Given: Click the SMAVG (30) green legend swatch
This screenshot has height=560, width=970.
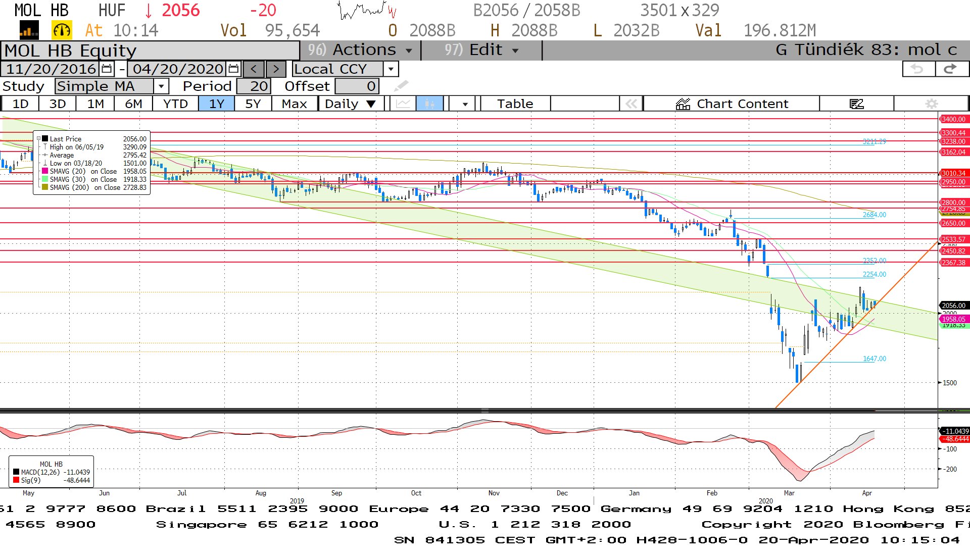Looking at the screenshot, I should pos(45,179).
